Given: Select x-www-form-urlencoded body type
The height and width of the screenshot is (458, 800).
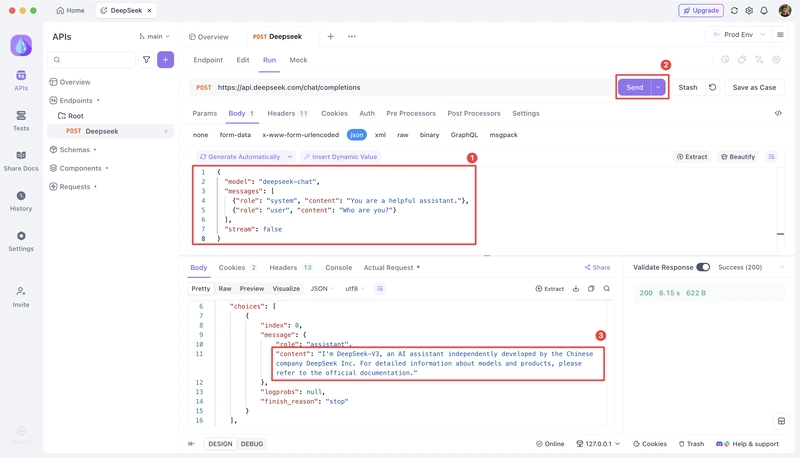Looking at the screenshot, I should pos(301,135).
